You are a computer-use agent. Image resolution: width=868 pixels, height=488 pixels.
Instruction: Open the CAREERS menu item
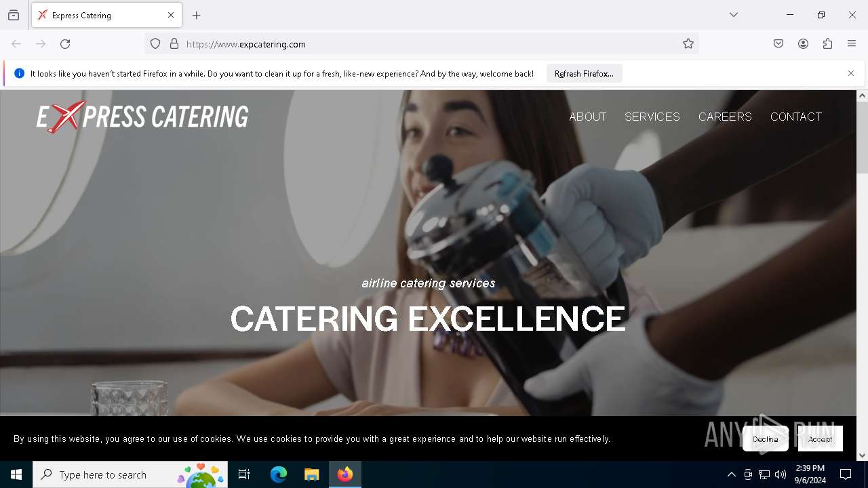725,117
